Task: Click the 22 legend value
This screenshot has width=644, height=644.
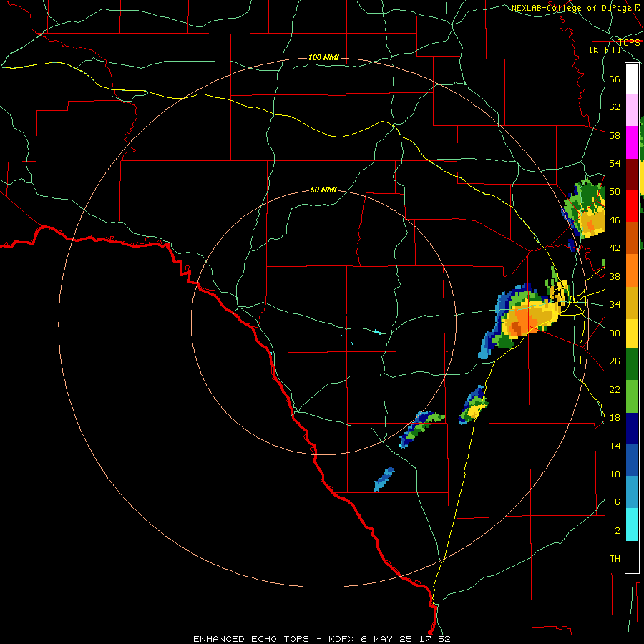Action: (615, 389)
